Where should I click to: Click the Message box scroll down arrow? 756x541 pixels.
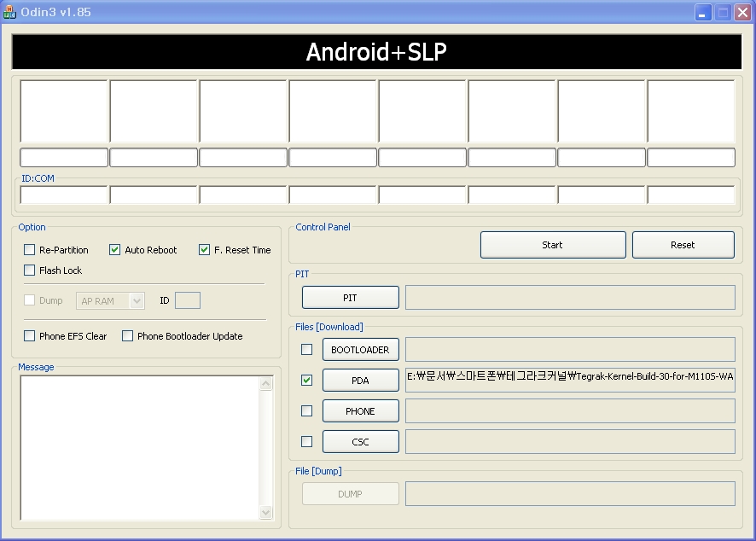point(265,512)
